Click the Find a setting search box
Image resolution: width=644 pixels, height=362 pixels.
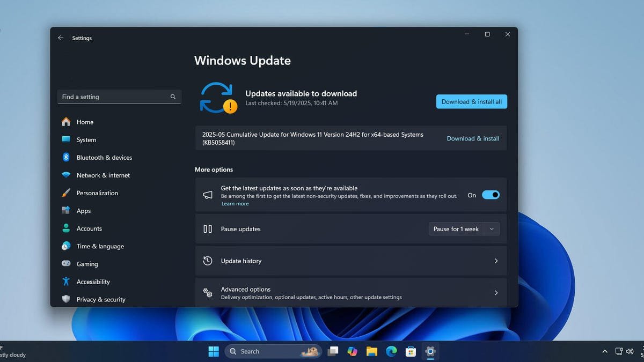pos(118,97)
